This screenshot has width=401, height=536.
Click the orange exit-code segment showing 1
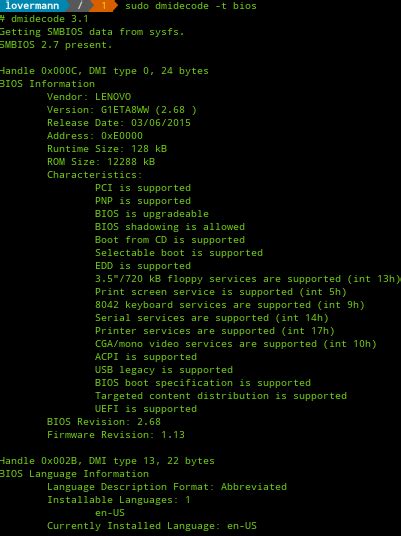[x=105, y=5]
